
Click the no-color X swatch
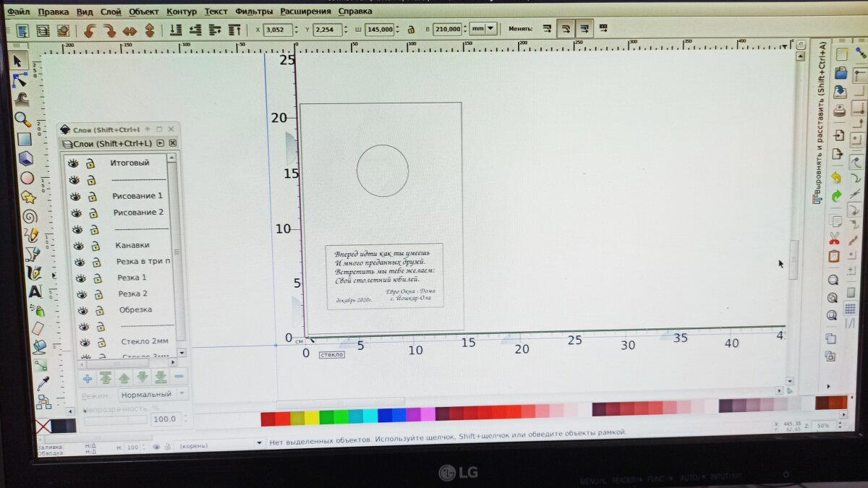coord(43,427)
